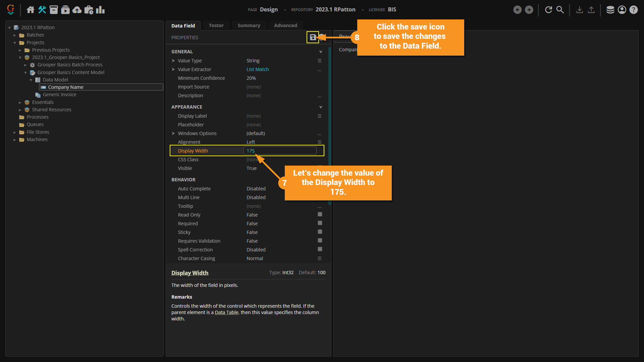Toggle the Read Only checkbox
Screen dimensions: 644x362
pos(320,215)
